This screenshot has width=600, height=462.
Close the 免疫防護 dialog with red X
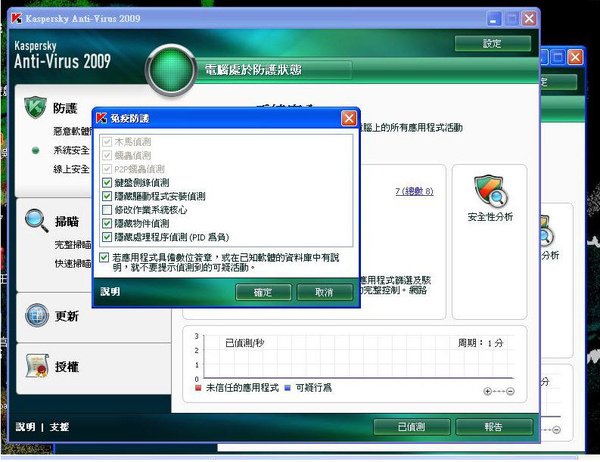(349, 118)
